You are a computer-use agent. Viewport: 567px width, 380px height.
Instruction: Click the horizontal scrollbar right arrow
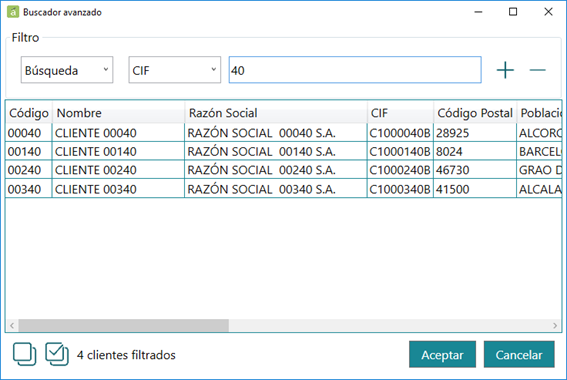(x=555, y=325)
